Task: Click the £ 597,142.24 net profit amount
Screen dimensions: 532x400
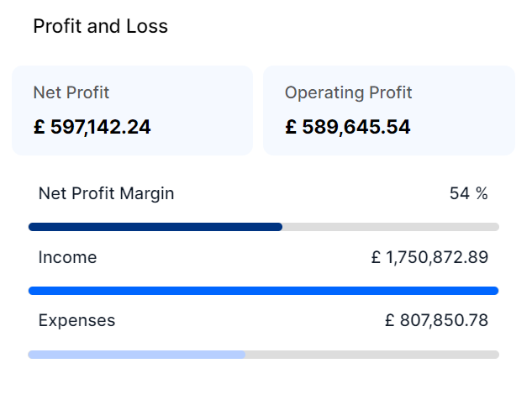Action: coord(92,128)
